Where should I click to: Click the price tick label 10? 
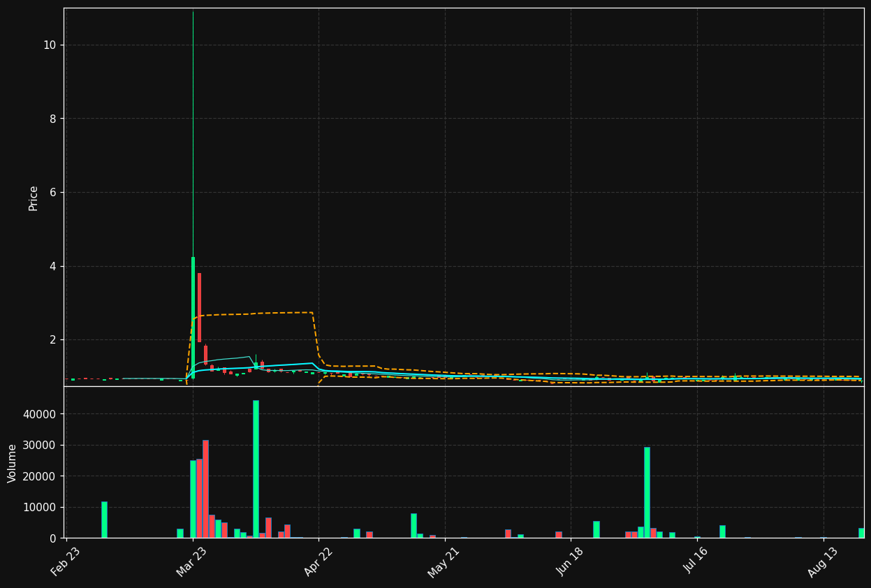[x=50, y=45]
